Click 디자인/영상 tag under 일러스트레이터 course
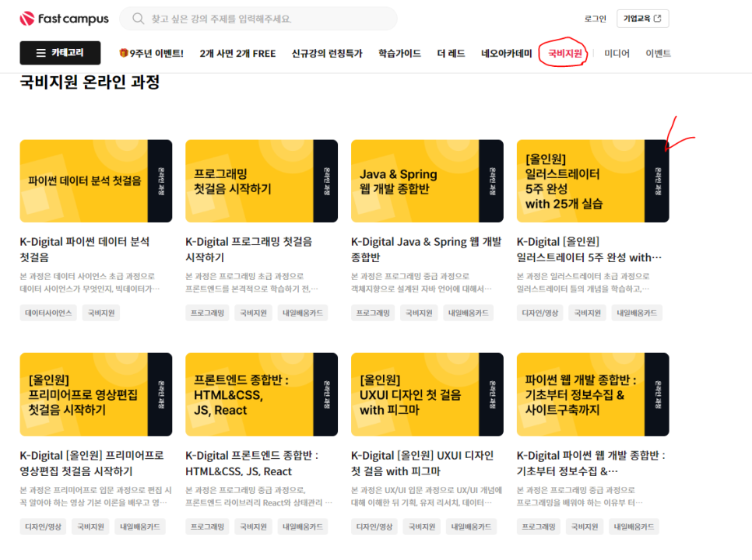The height and width of the screenshot is (560, 752). 540,313
